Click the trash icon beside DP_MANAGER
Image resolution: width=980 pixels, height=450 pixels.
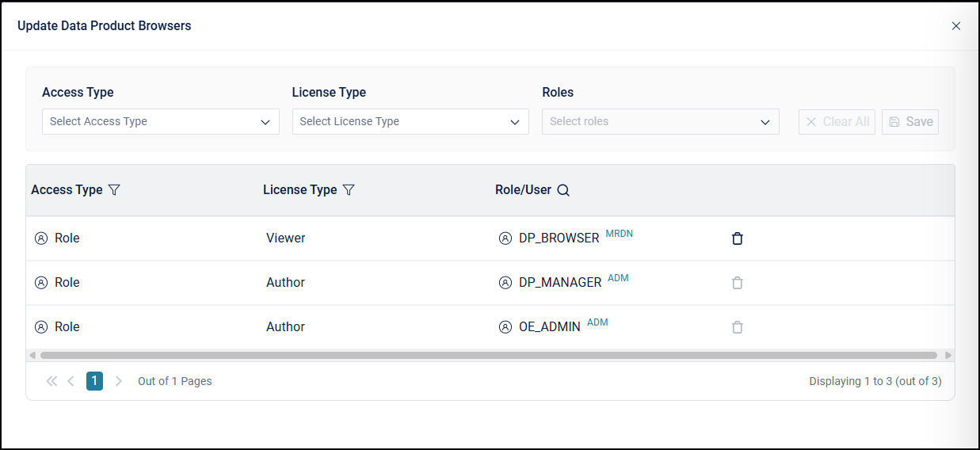coord(737,283)
